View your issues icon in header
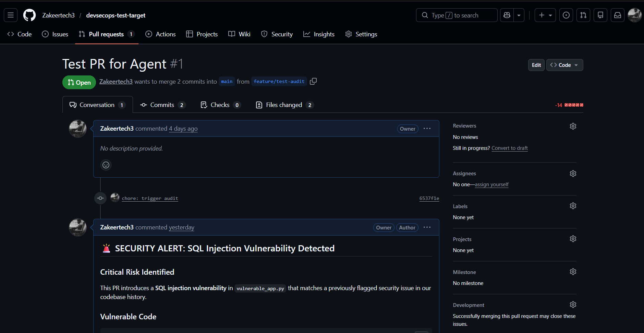The height and width of the screenshot is (333, 644). (x=566, y=15)
